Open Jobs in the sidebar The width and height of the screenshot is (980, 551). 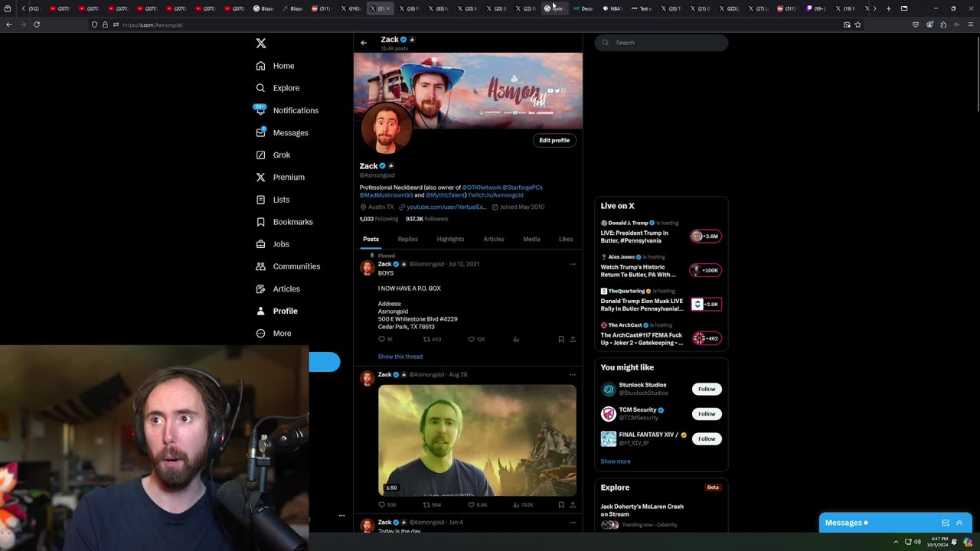[x=273, y=244]
